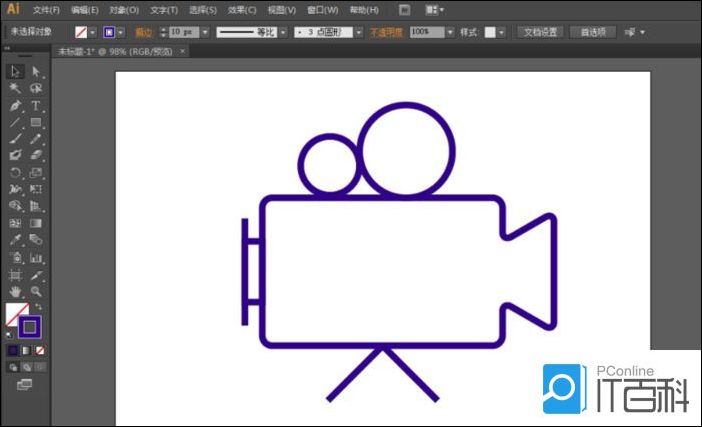The height and width of the screenshot is (427, 702).
Task: Select the Rectangle tool
Action: pyautogui.click(x=36, y=122)
